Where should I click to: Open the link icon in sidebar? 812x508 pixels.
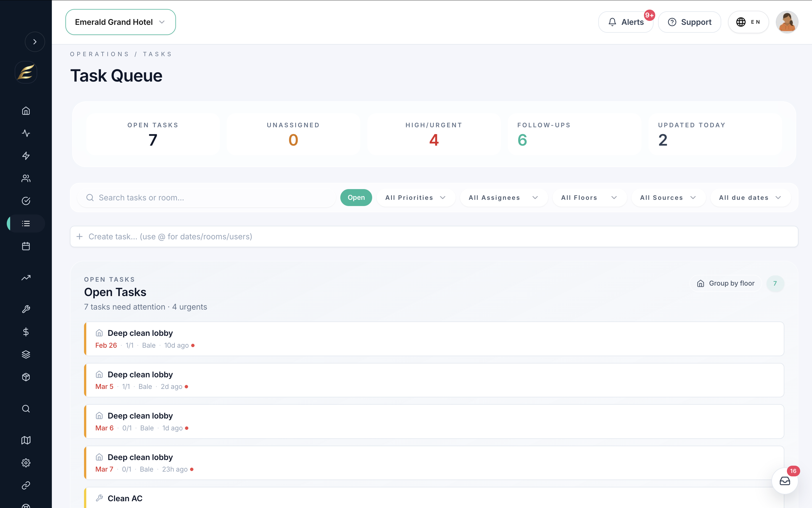[x=26, y=485]
